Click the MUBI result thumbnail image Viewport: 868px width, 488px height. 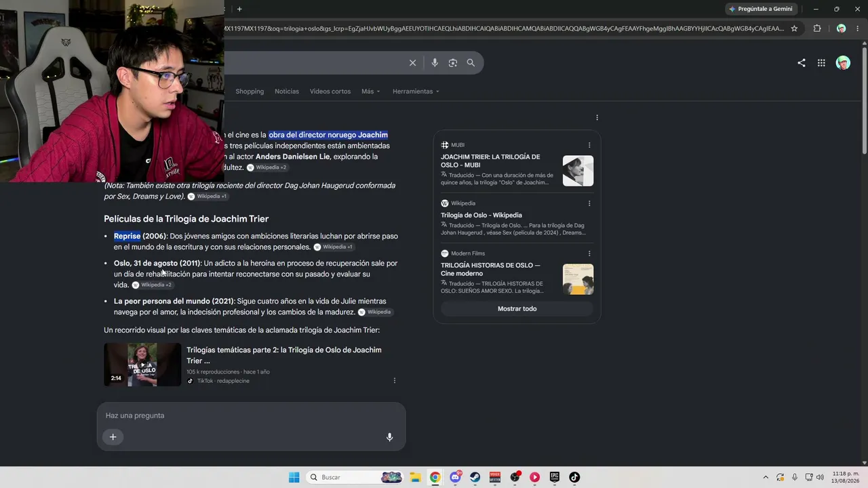coord(578,171)
